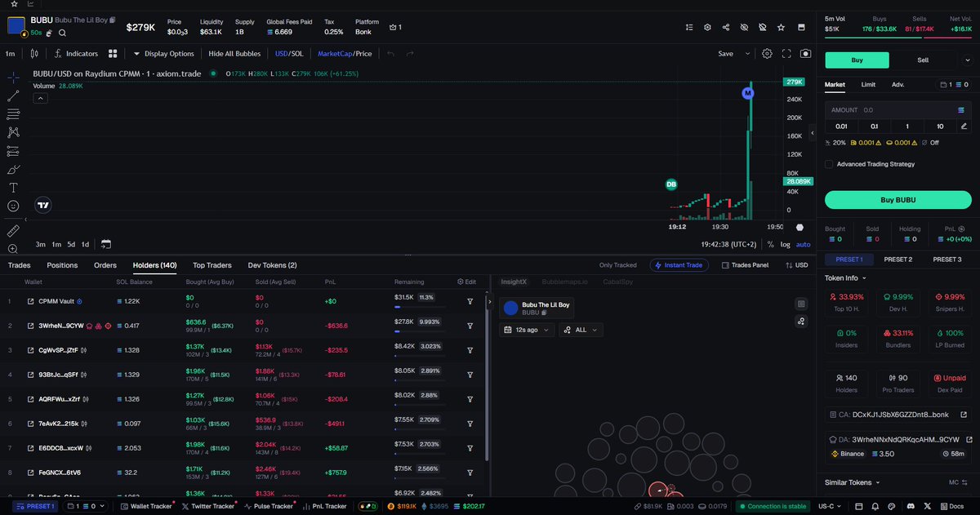Select the 5d chart timeframe

click(71, 244)
